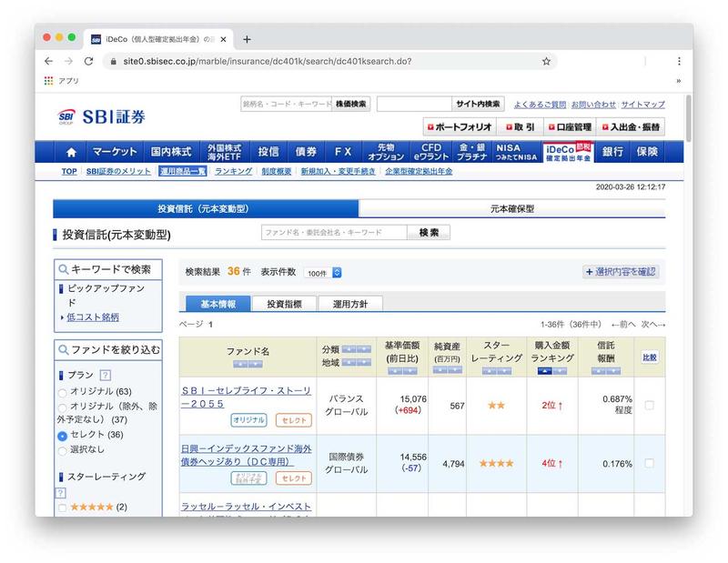
Task: Show hidden bookmarks with the » chevron
Action: pyautogui.click(x=678, y=81)
